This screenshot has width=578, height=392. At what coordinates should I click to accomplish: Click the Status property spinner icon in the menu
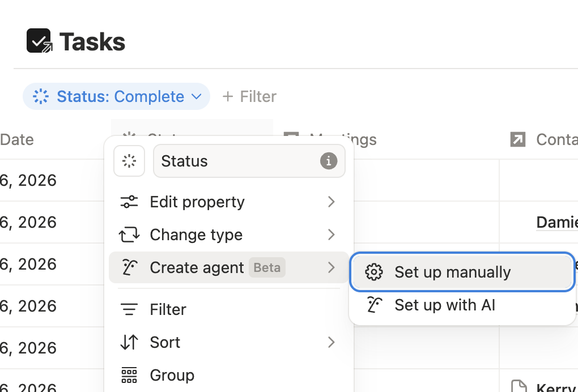129,161
